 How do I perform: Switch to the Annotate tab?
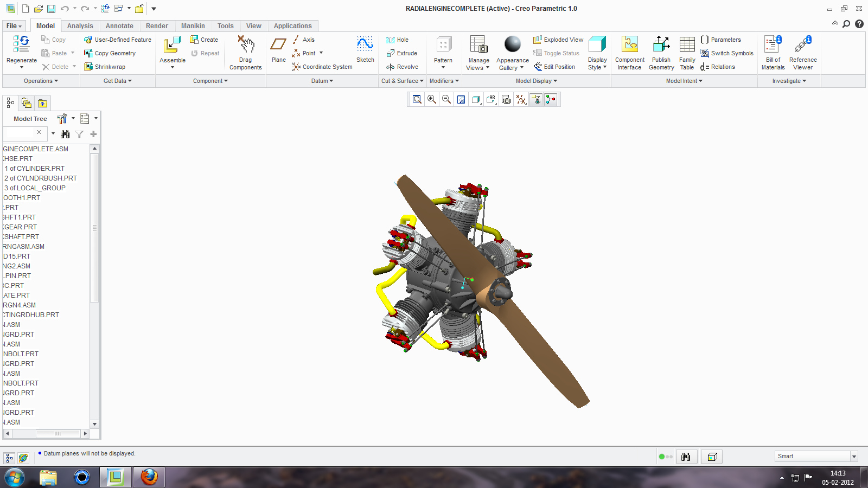[x=119, y=26]
